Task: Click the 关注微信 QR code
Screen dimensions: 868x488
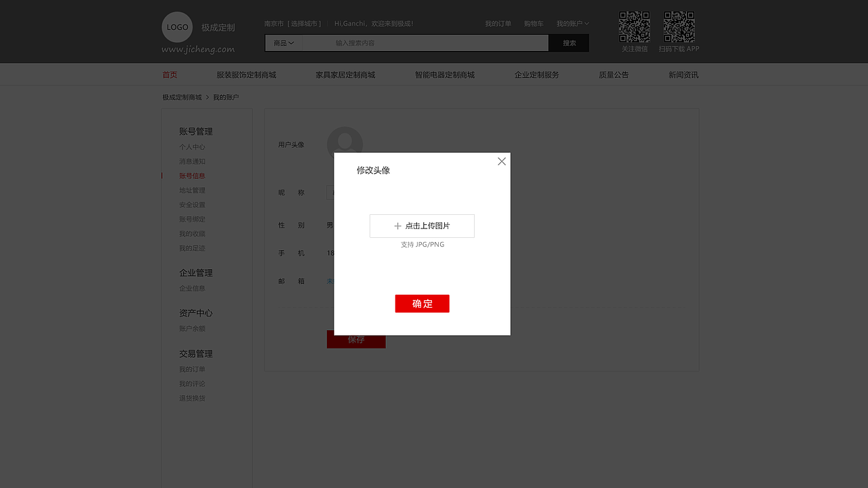Action: (634, 26)
